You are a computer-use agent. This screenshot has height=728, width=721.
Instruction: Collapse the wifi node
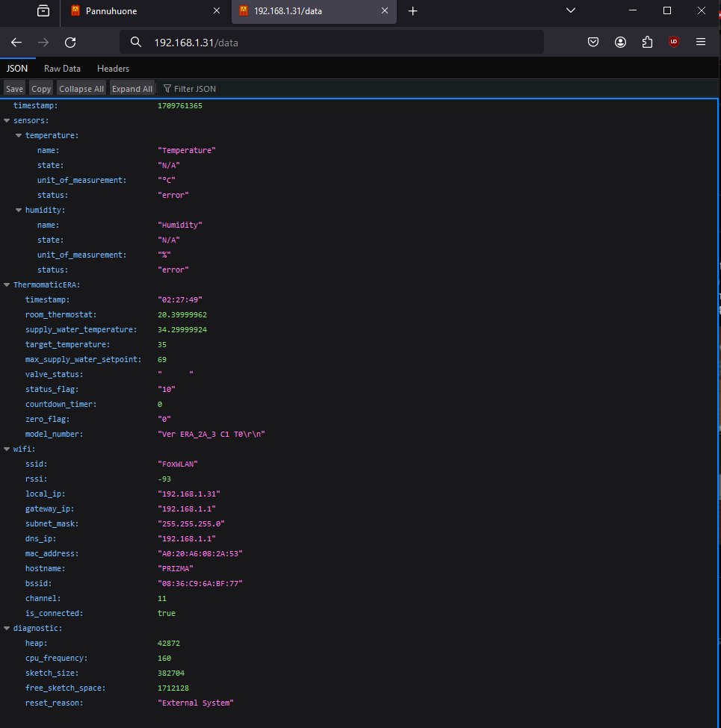[x=7, y=449]
